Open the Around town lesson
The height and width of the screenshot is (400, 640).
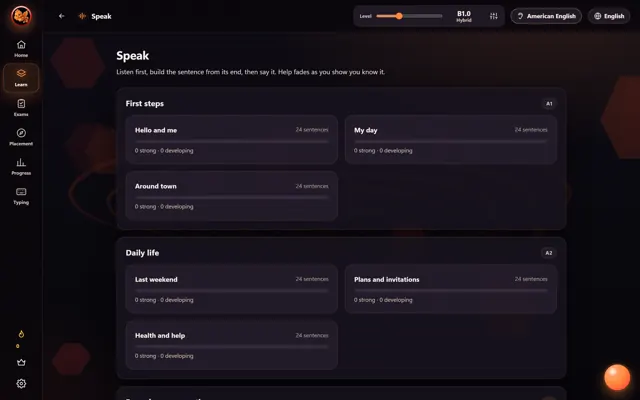coord(231,196)
